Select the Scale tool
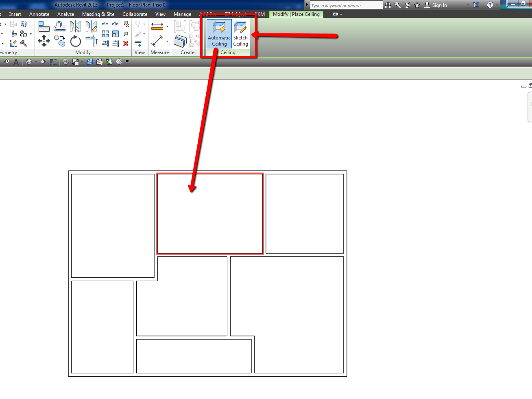This screenshot has height=399, width=532. (116, 34)
